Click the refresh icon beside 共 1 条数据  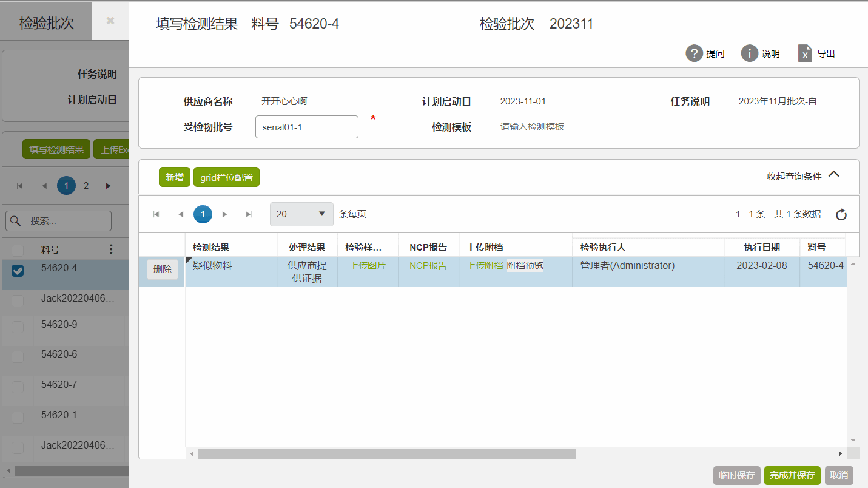(841, 214)
